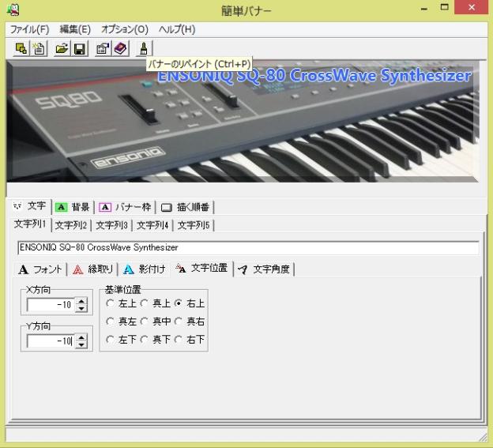Select the 真中 center position radio
The image size is (493, 448).
(x=144, y=322)
